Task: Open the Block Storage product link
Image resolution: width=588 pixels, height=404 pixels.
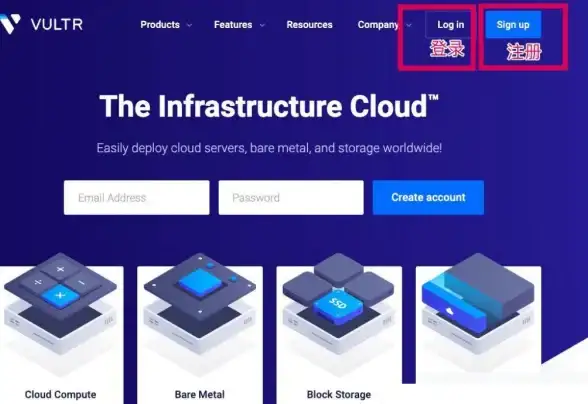Action: pos(339,395)
